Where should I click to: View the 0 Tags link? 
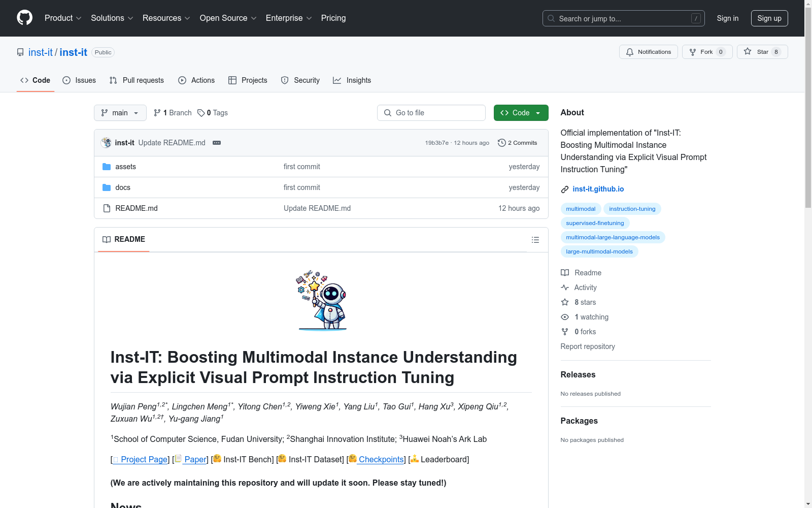(x=213, y=113)
